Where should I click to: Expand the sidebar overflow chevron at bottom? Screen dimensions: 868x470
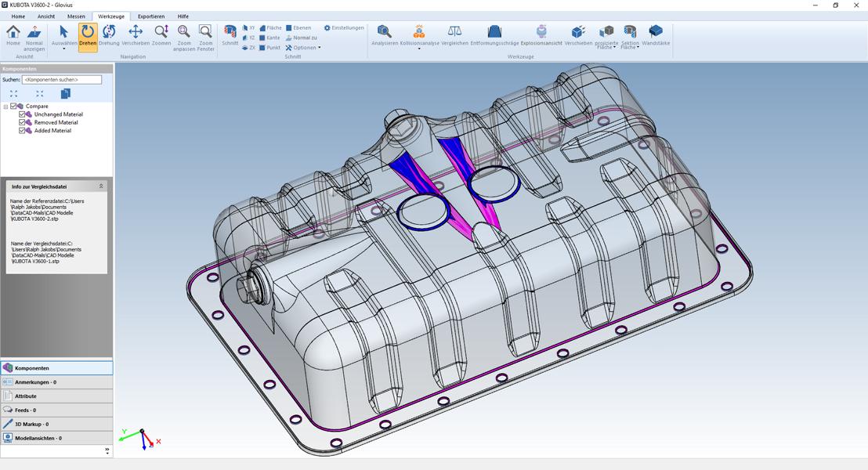107,451
